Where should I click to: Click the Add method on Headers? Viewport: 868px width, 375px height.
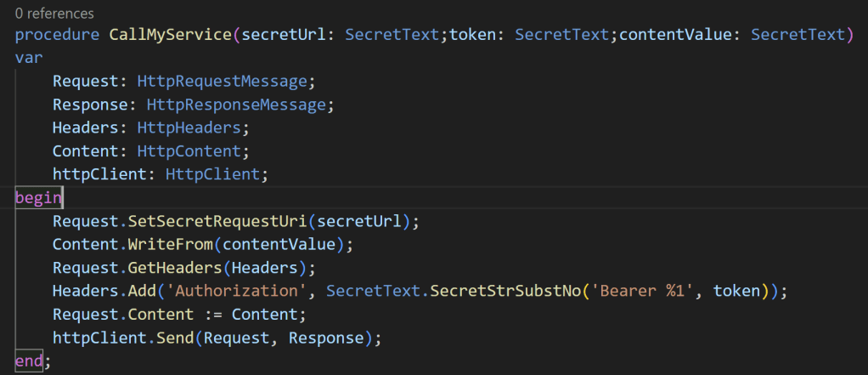point(141,292)
